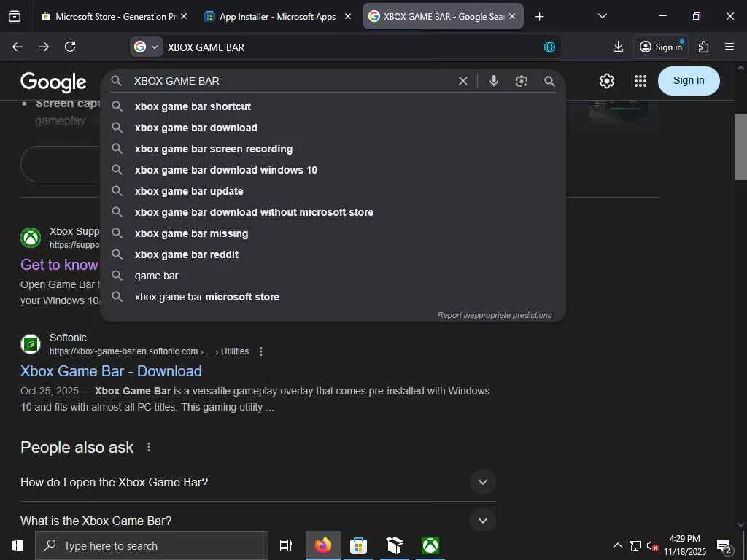Choose suggestion xbox game bar microsoft store
The width and height of the screenshot is (747, 560).
[333, 297]
